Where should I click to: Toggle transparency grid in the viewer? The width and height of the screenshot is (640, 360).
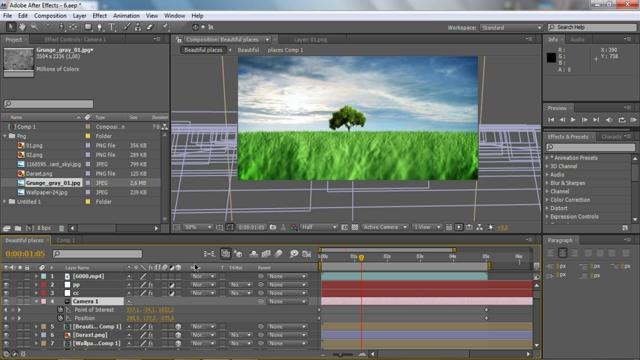[x=355, y=227]
